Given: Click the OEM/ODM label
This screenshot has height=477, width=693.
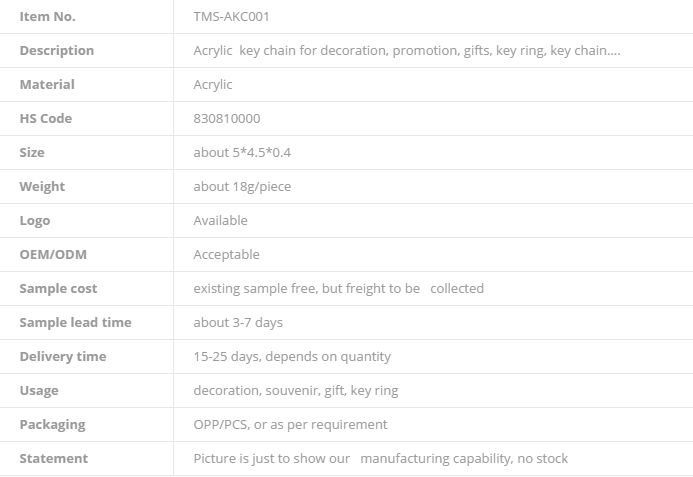Looking at the screenshot, I should 53,255.
